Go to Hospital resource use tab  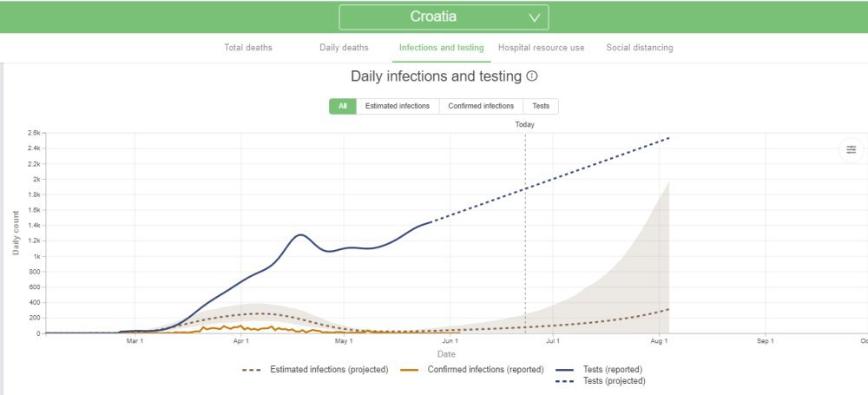[541, 48]
